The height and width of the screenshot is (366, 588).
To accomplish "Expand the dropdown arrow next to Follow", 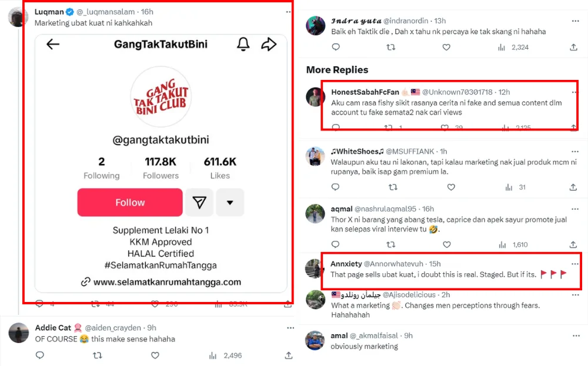I will click(x=230, y=203).
